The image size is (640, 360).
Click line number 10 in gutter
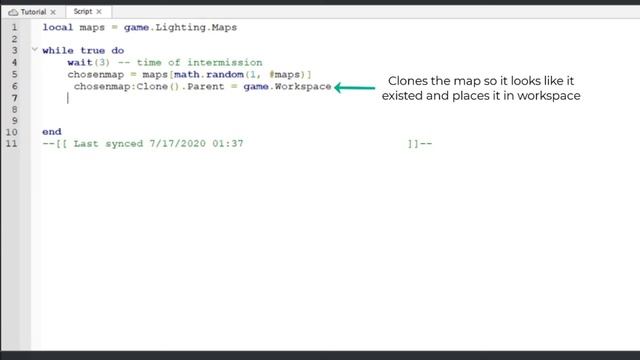[x=12, y=132]
